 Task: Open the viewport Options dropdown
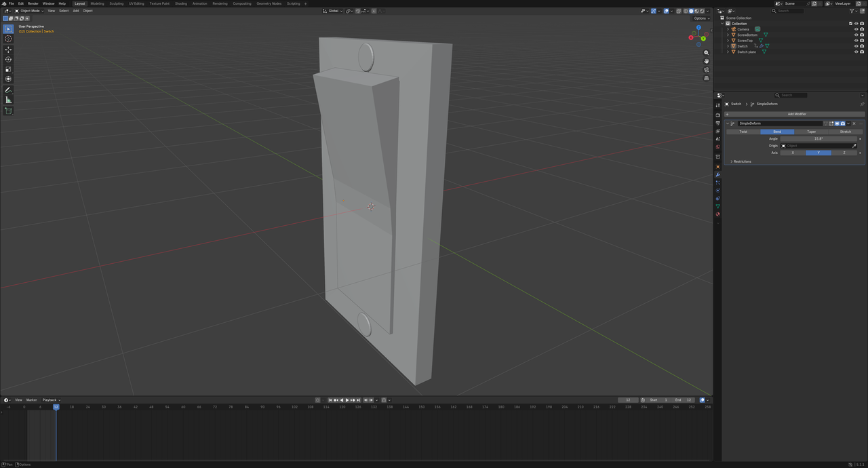[x=701, y=18]
